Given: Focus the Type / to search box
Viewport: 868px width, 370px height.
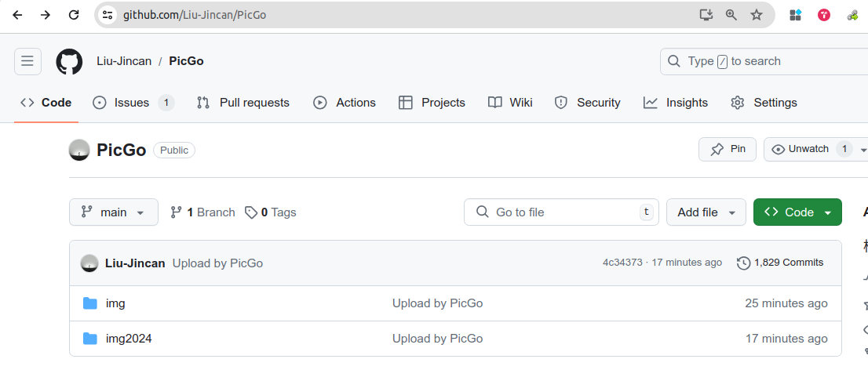Looking at the screenshot, I should click(x=764, y=61).
